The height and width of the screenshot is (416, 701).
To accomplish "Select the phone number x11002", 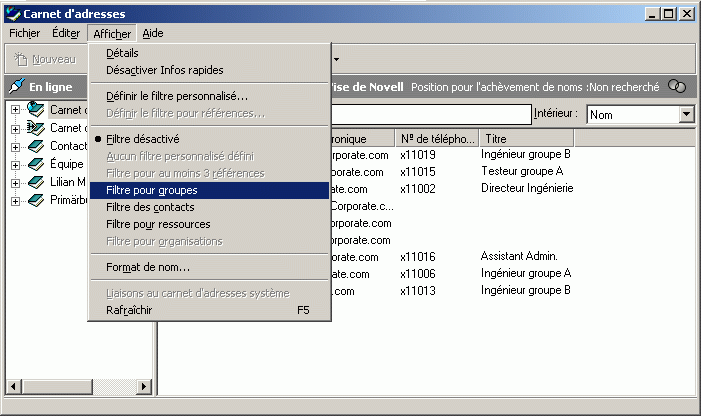I will [418, 189].
